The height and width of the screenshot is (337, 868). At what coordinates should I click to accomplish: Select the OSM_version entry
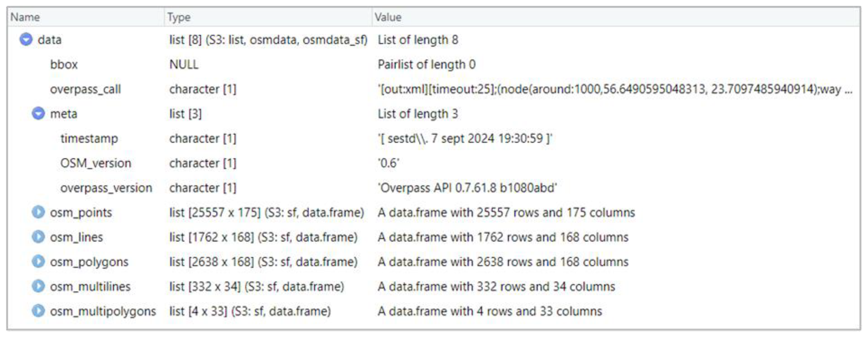tap(96, 163)
